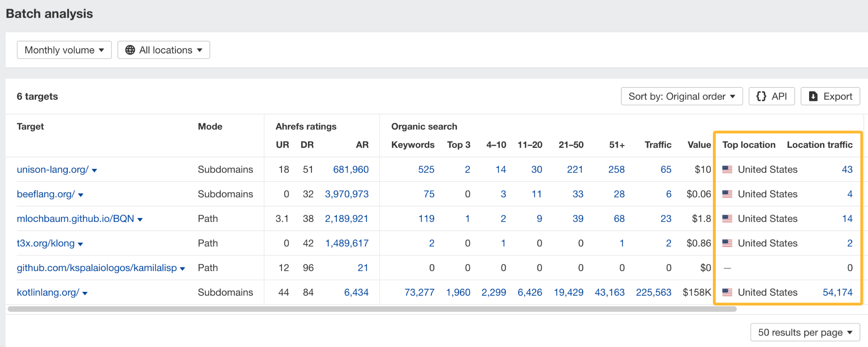Expand the caret next to kotlinlang.org/

[x=85, y=294]
